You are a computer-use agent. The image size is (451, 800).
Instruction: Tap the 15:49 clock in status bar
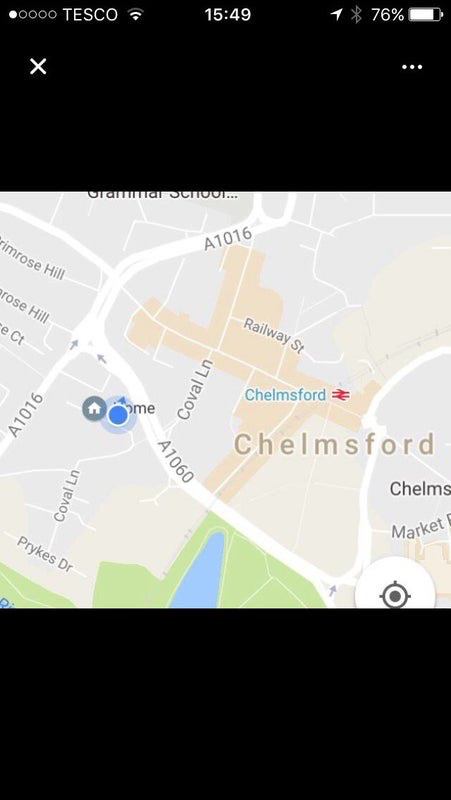(x=228, y=14)
